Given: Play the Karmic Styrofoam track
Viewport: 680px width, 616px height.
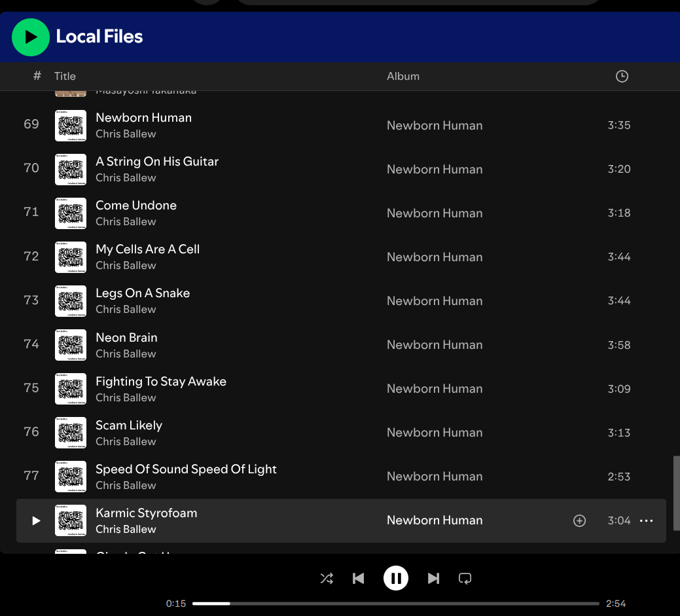Looking at the screenshot, I should (x=36, y=520).
